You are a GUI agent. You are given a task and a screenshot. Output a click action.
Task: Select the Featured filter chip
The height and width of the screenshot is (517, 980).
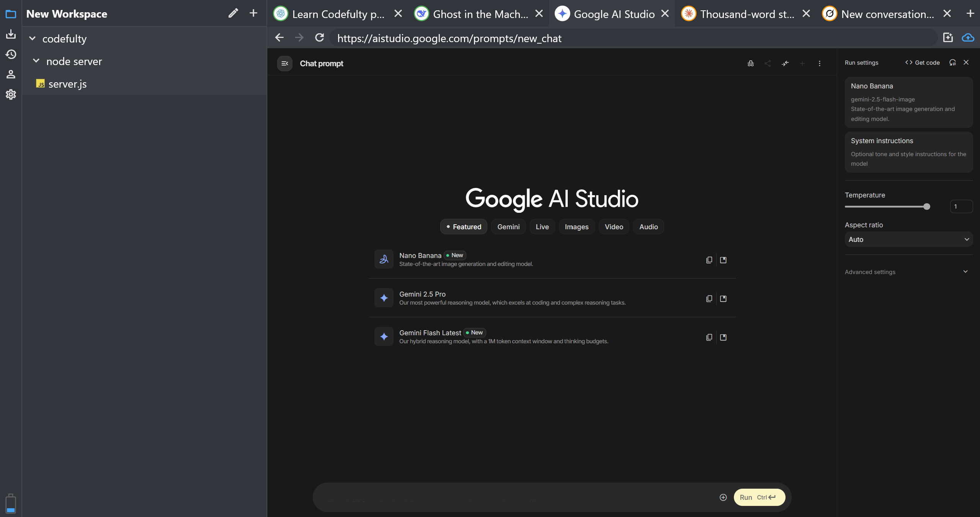[x=463, y=227]
